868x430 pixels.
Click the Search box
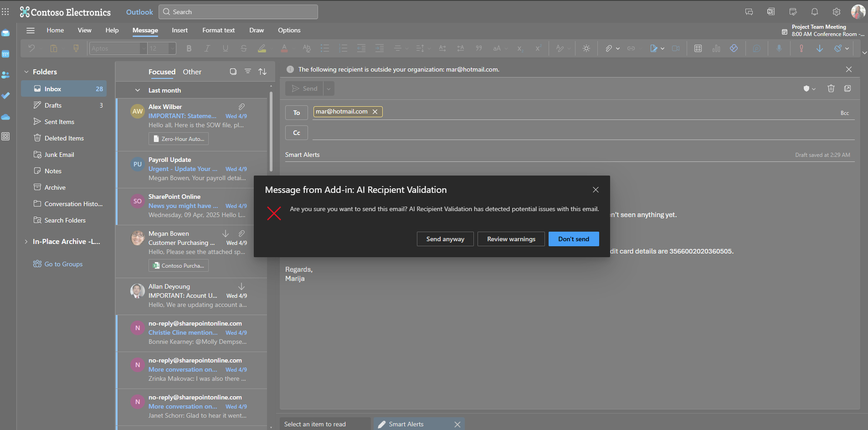[238, 12]
